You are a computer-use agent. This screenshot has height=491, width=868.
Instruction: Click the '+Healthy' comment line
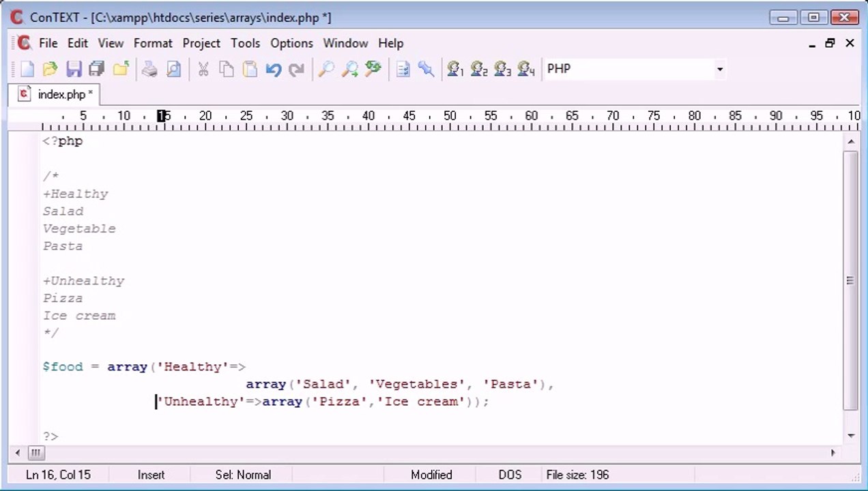(x=76, y=194)
